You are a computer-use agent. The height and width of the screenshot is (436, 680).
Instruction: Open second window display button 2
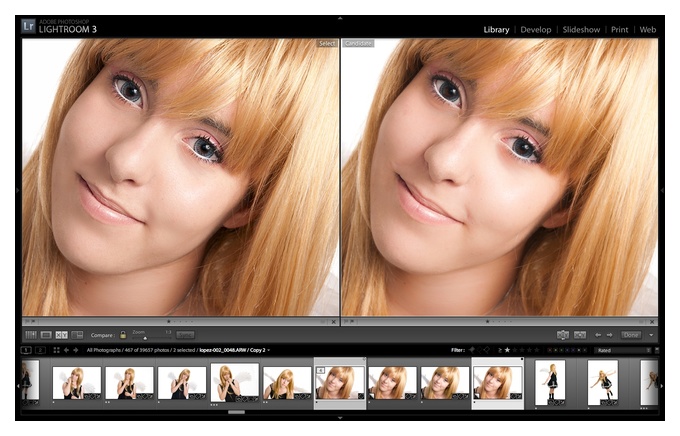coord(40,350)
